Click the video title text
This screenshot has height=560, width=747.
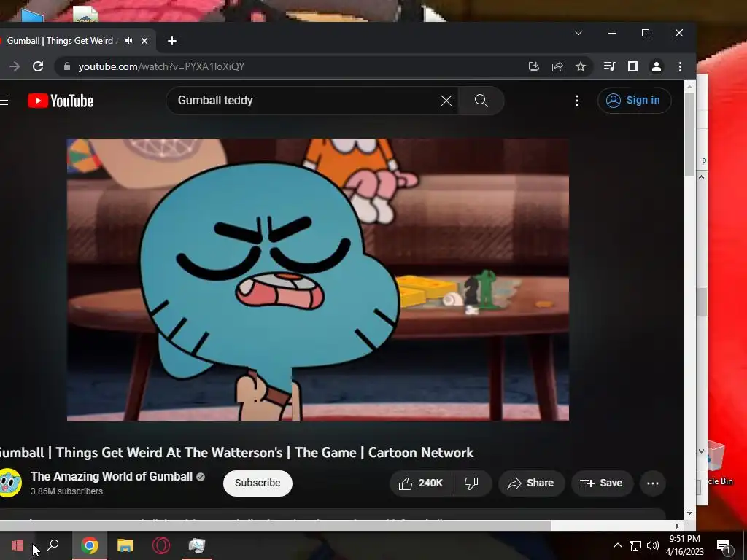pyautogui.click(x=237, y=452)
